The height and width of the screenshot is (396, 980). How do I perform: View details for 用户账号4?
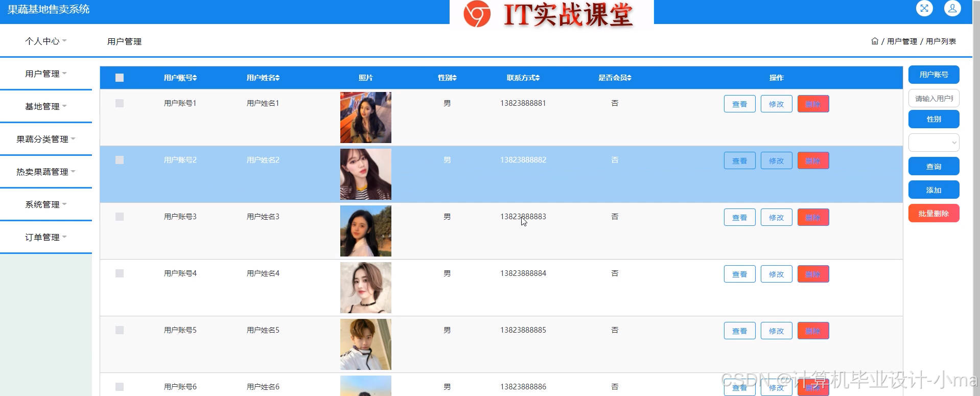739,274
